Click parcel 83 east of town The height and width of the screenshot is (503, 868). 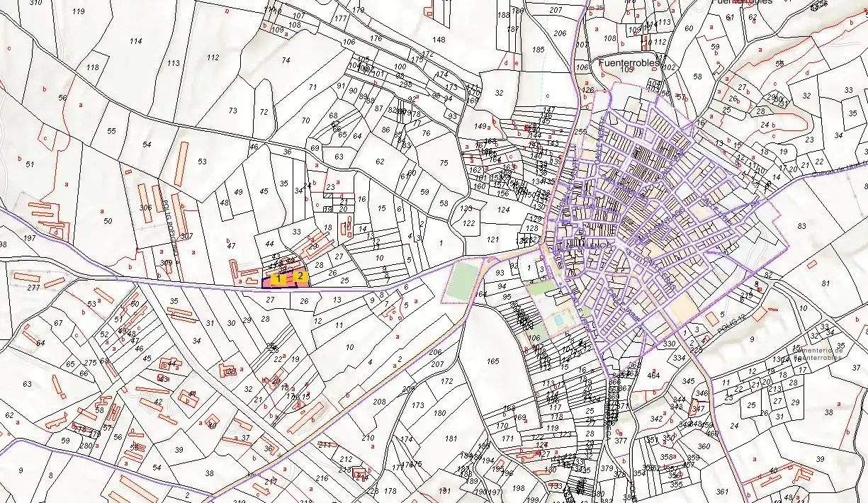[x=801, y=226]
